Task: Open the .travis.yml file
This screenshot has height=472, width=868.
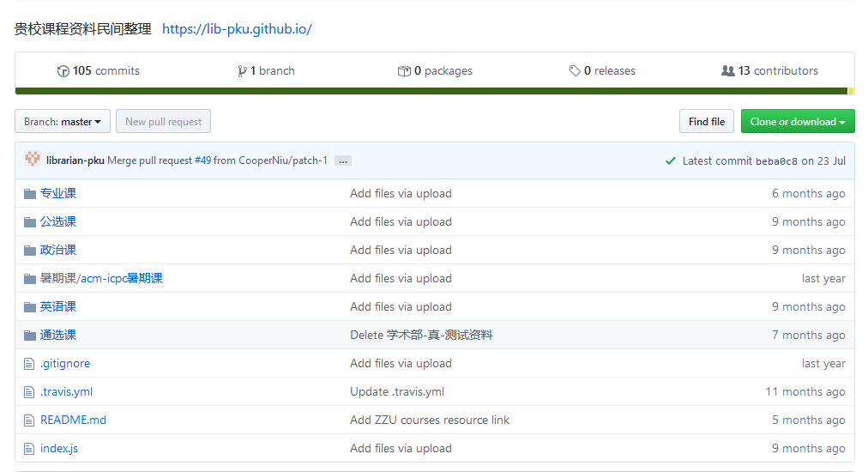Action: coord(66,391)
